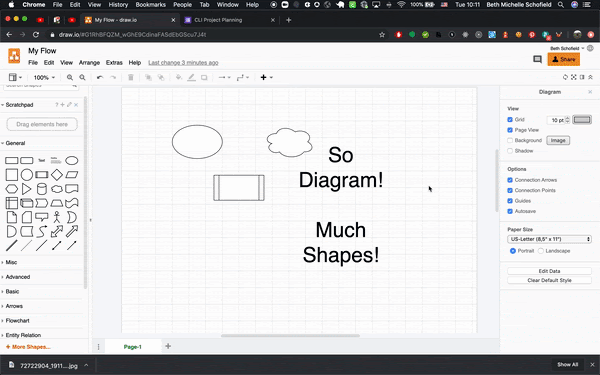Open the Line Color pencil tool
This screenshot has height=375, width=600.
(191, 77)
